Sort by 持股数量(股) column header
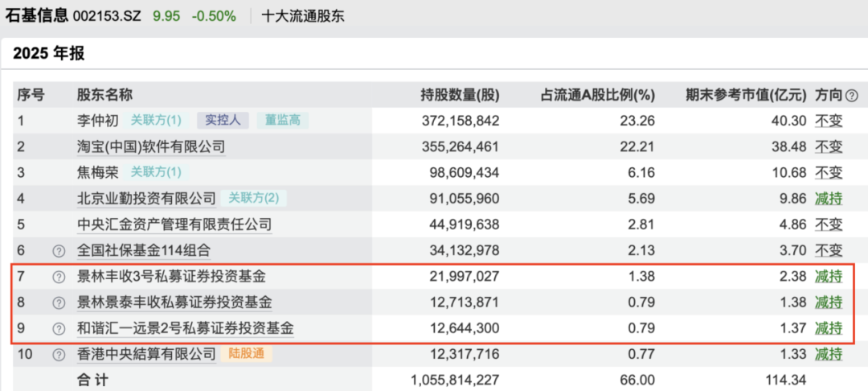Viewport: 868px width, 391px height. (460, 95)
